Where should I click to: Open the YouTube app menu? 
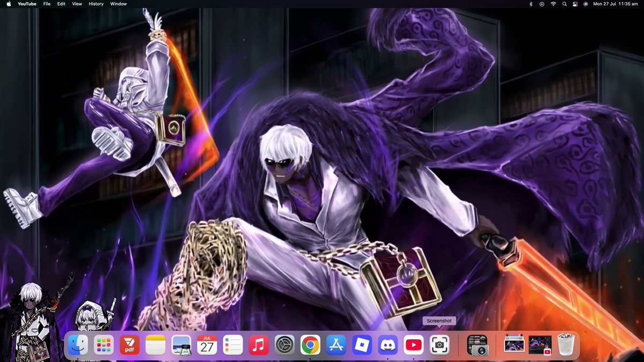tap(27, 4)
